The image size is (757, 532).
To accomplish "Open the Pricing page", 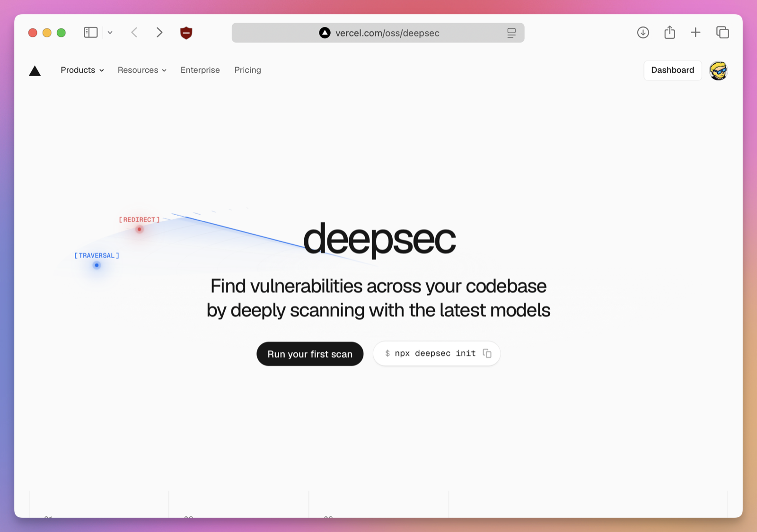I will click(x=248, y=70).
